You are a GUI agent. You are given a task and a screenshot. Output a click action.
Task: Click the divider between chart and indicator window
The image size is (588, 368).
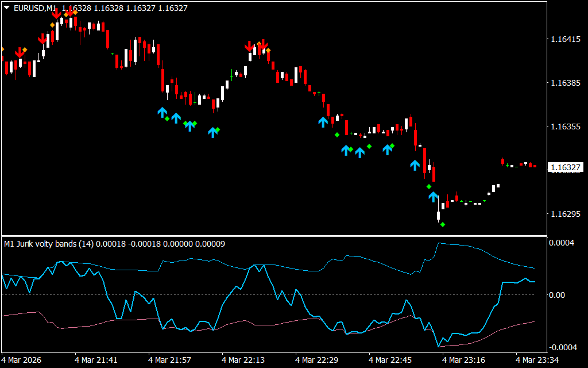pyautogui.click(x=273, y=235)
